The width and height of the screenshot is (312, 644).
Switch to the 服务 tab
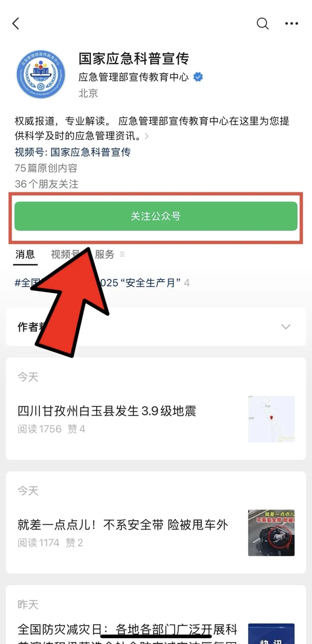[x=105, y=254]
